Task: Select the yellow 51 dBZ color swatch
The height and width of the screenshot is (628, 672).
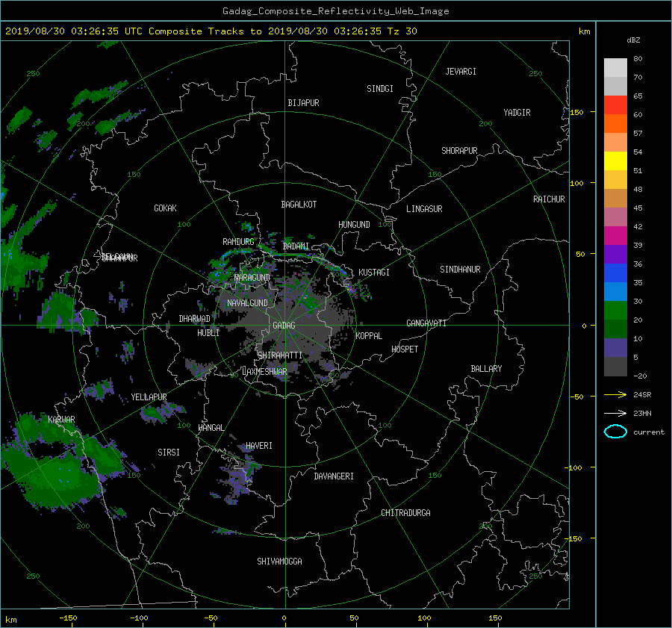Action: 615,161
